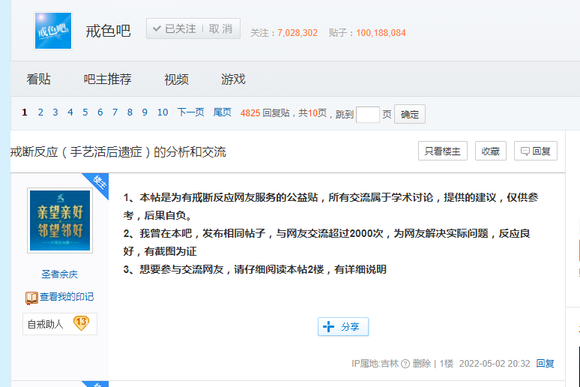Viewport: 580px width, 387px height.
Task: Click the IP属地 help question-mark icon
Action: coord(405,364)
